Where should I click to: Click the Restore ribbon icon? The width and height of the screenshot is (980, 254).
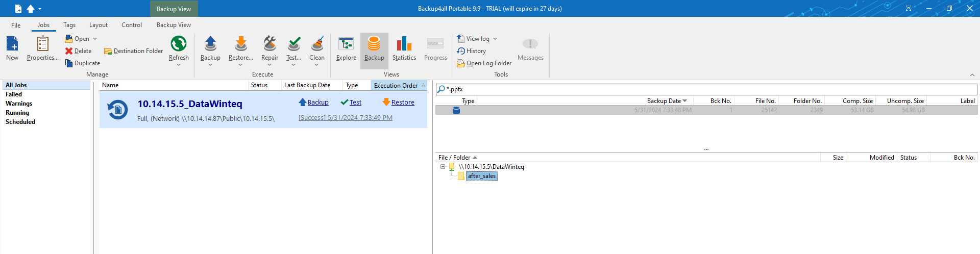[x=241, y=44]
